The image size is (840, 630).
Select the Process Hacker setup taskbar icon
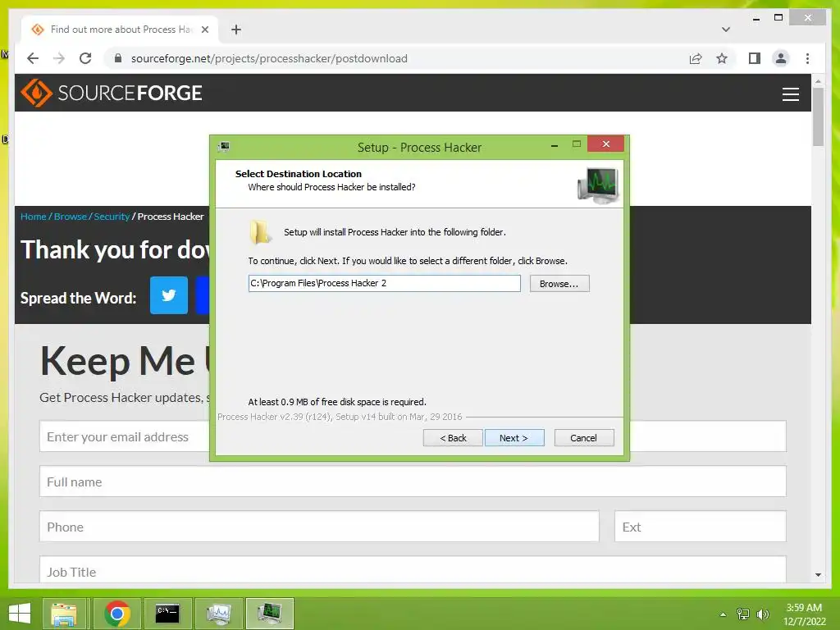point(269,614)
